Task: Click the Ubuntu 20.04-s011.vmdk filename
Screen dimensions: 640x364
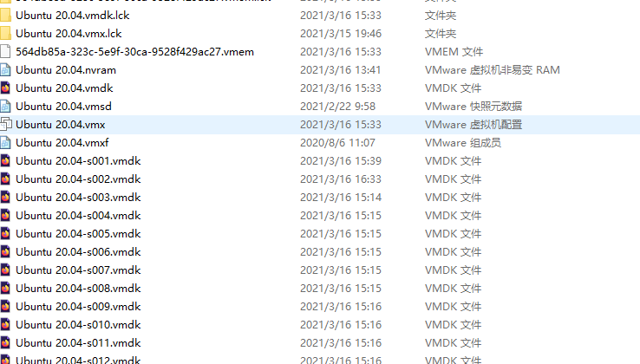Action: pos(78,343)
